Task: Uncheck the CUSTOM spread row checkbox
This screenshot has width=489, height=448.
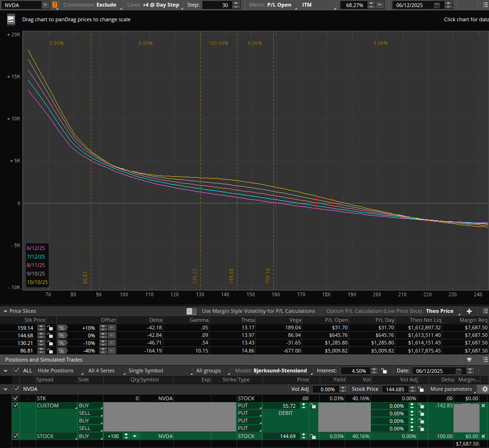Action: click(x=16, y=405)
